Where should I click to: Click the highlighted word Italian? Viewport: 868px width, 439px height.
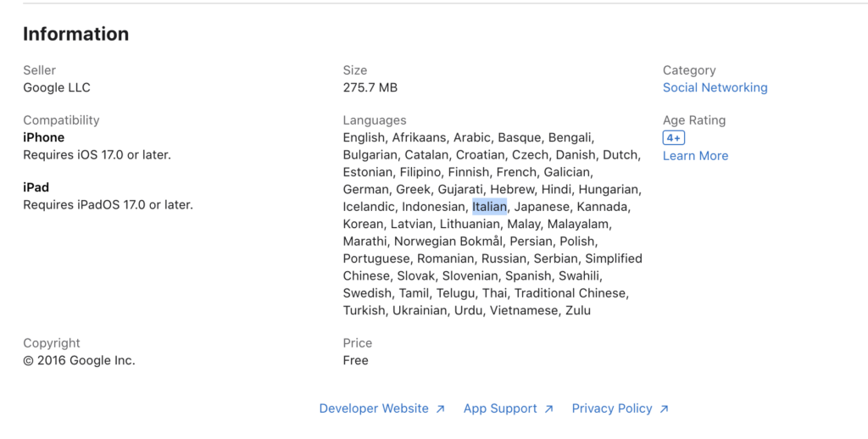click(489, 207)
